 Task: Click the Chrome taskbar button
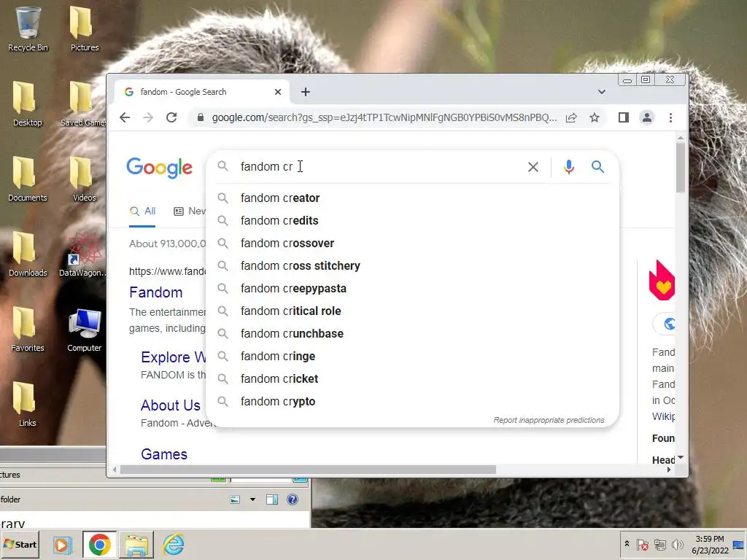[99, 545]
